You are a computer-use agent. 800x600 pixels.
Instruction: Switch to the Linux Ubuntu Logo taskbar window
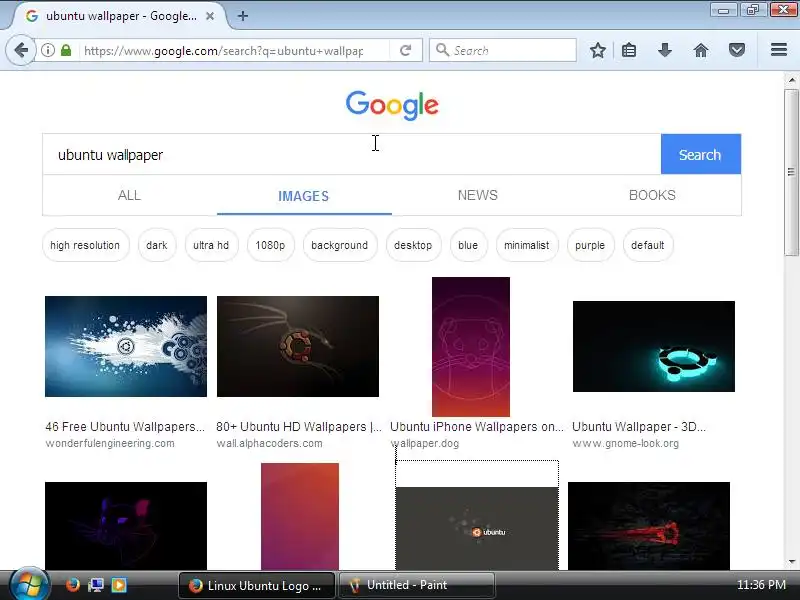pyautogui.click(x=257, y=585)
